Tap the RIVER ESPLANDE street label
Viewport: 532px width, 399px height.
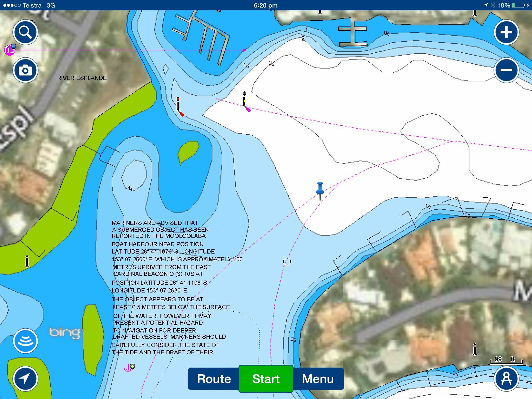pyautogui.click(x=82, y=78)
